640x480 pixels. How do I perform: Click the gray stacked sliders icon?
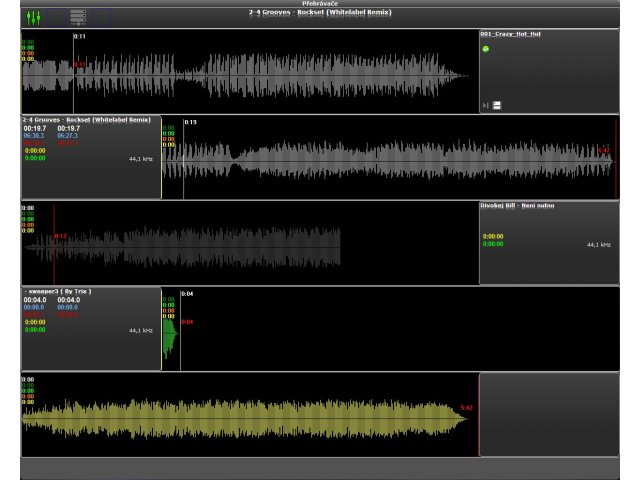coord(78,17)
